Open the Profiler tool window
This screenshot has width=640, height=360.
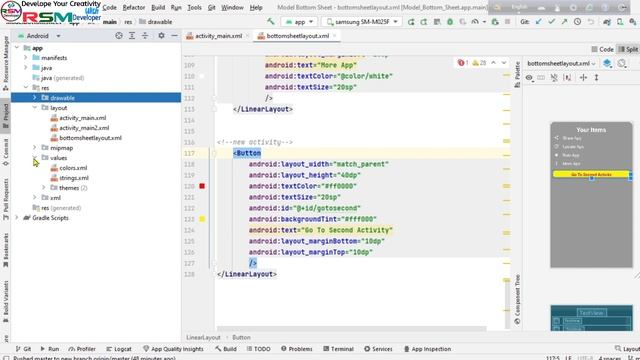(x=82, y=349)
